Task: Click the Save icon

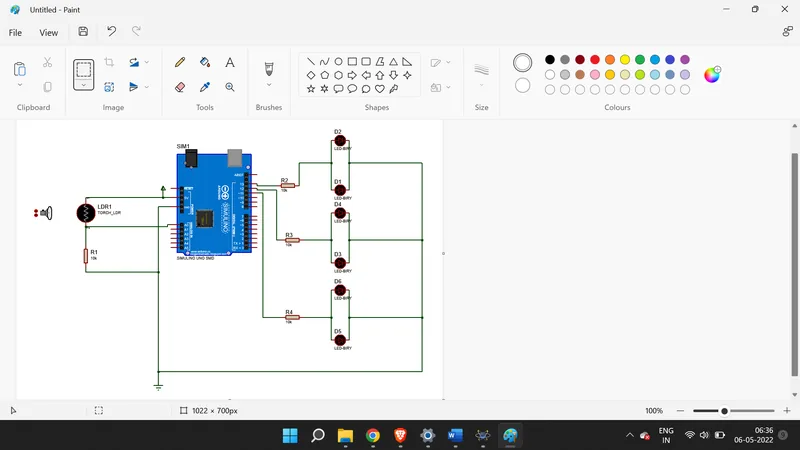Action: click(x=83, y=32)
